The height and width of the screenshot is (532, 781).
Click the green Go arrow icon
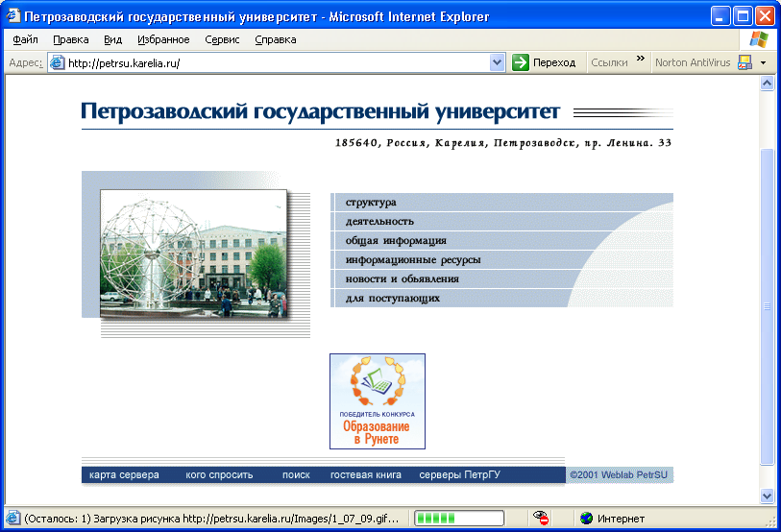point(520,62)
